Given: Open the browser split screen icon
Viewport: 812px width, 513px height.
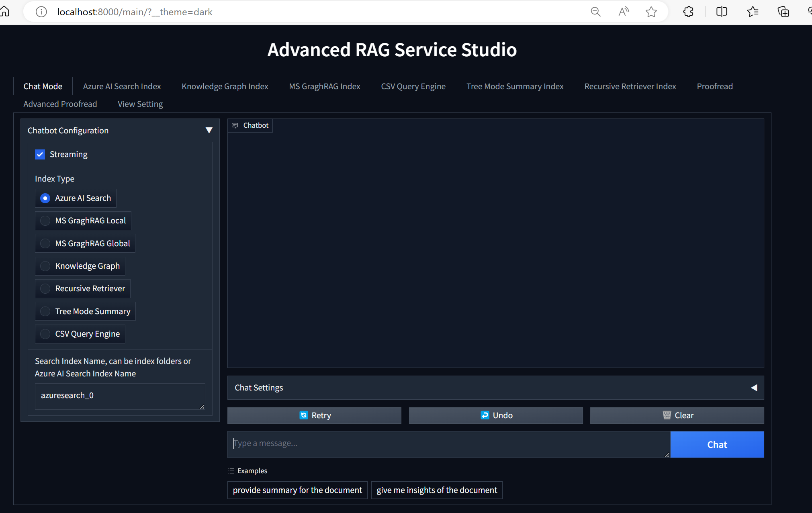Looking at the screenshot, I should tap(722, 11).
